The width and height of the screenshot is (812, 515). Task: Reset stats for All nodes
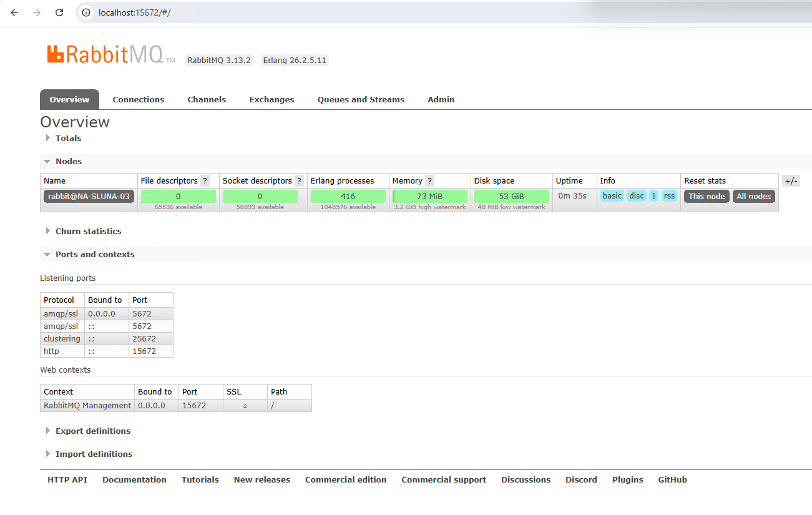[754, 196]
